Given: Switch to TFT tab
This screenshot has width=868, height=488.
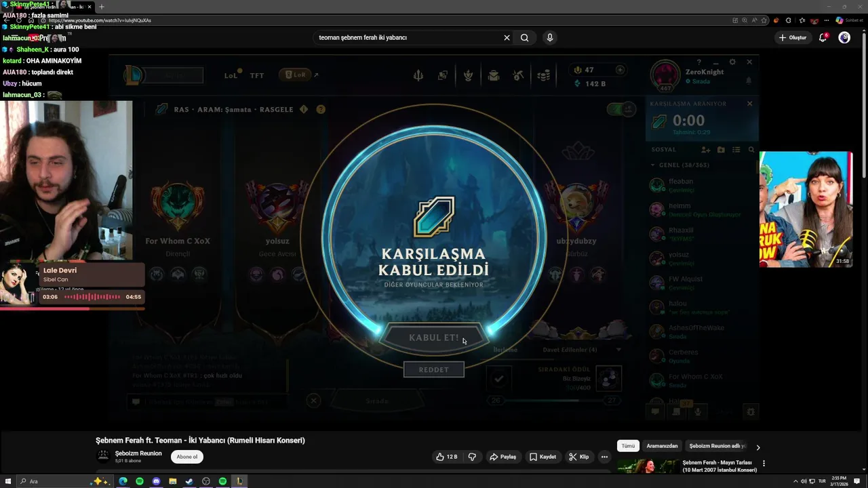Looking at the screenshot, I should click(257, 75).
